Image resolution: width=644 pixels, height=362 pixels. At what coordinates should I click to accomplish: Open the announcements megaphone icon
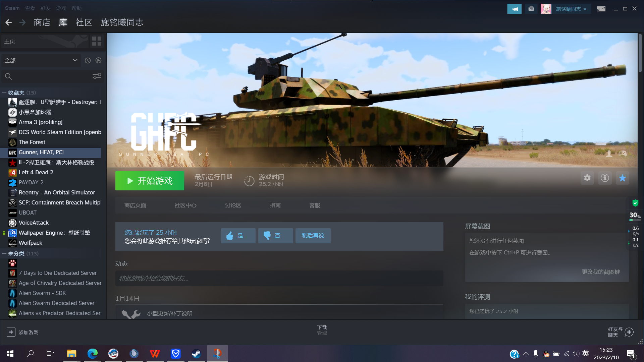(x=514, y=9)
